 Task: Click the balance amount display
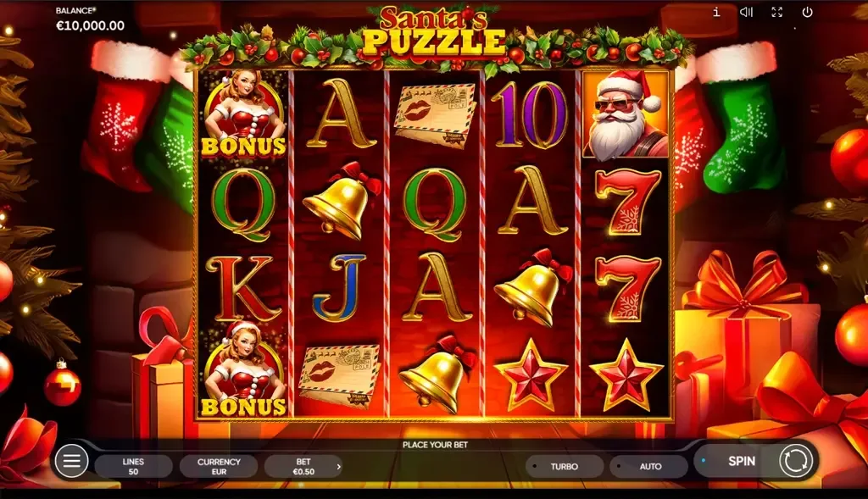pyautogui.click(x=90, y=25)
